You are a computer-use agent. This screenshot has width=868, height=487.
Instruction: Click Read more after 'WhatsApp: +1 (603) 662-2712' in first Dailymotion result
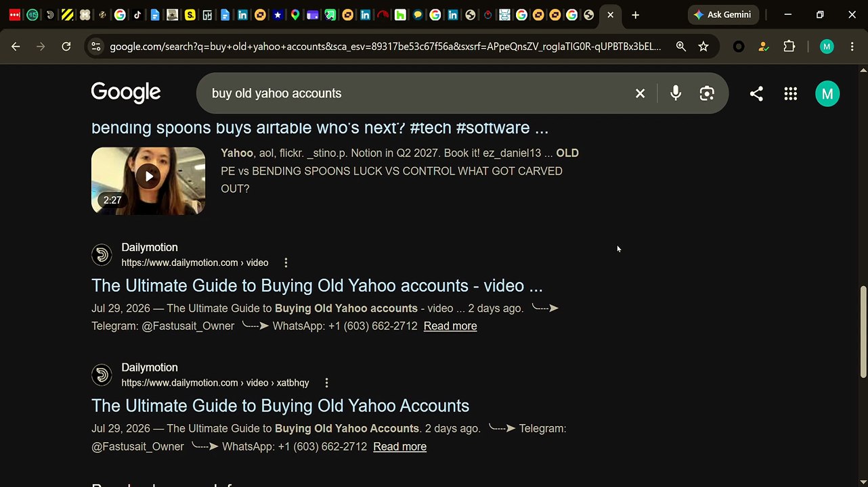tap(450, 326)
